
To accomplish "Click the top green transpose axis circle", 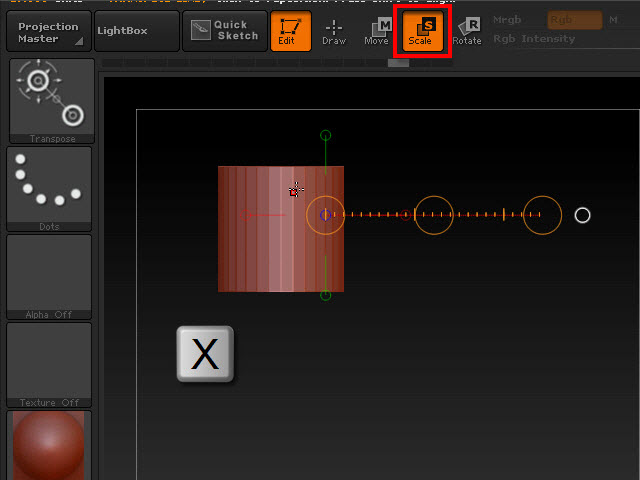I will pyautogui.click(x=325, y=135).
